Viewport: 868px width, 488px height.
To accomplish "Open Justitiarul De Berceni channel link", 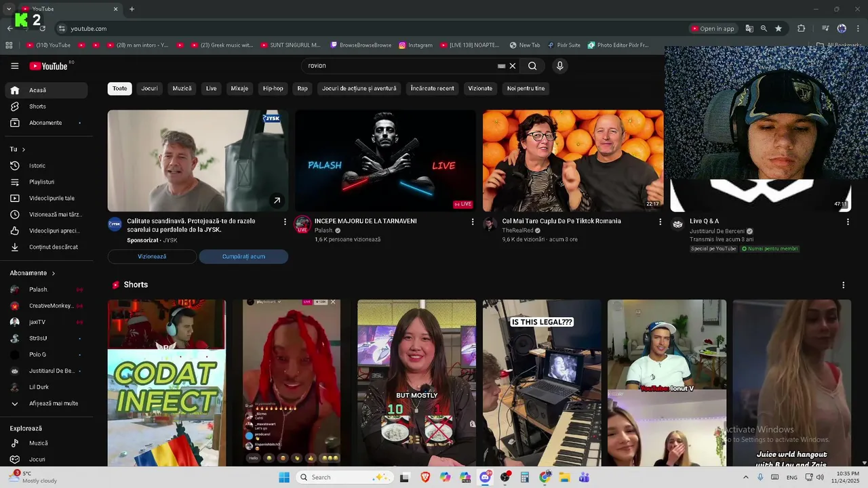I will click(717, 231).
